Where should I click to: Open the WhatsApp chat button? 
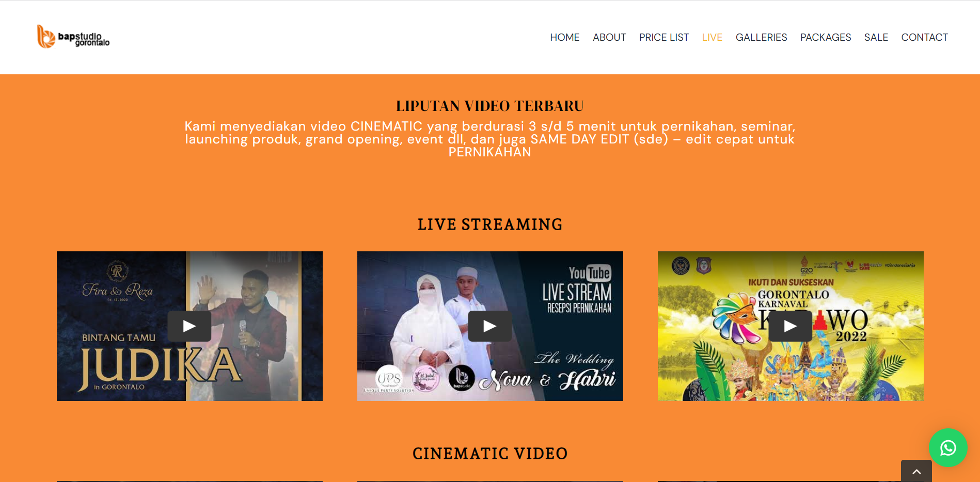click(947, 447)
